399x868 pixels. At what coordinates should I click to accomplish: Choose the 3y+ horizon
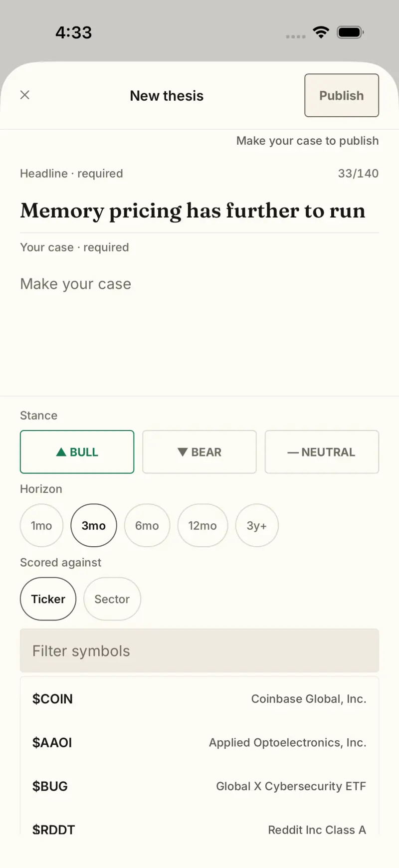(257, 525)
